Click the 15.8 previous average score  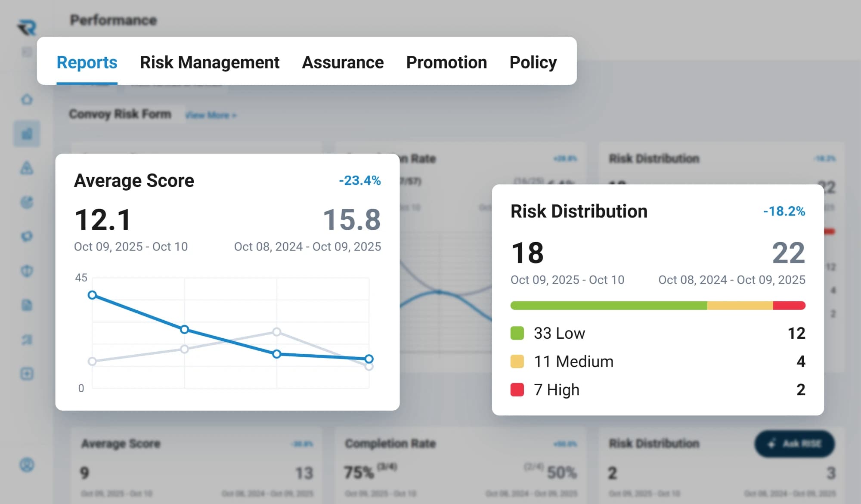(x=352, y=220)
